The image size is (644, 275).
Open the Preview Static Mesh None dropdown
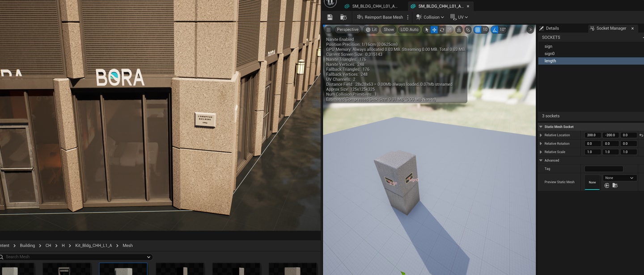[x=619, y=178]
